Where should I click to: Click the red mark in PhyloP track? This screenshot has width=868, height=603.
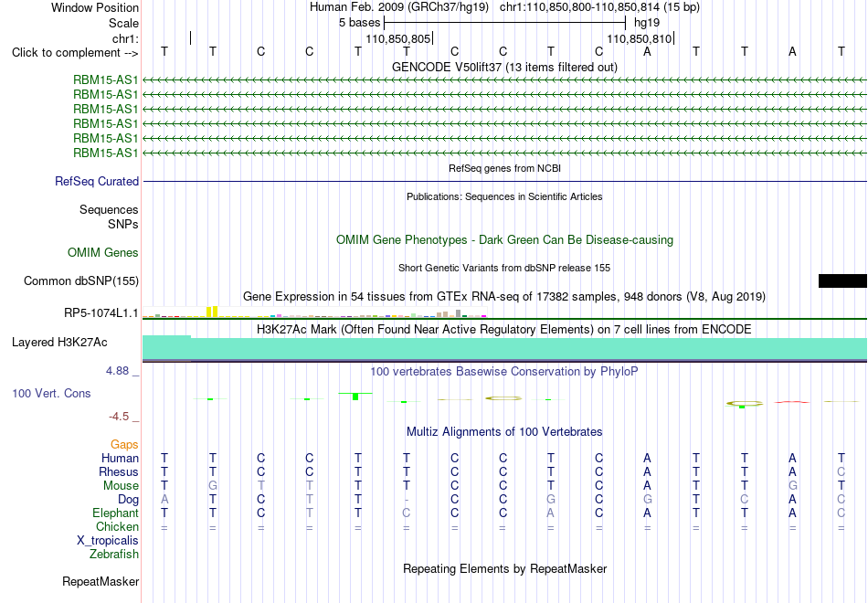[x=791, y=402]
